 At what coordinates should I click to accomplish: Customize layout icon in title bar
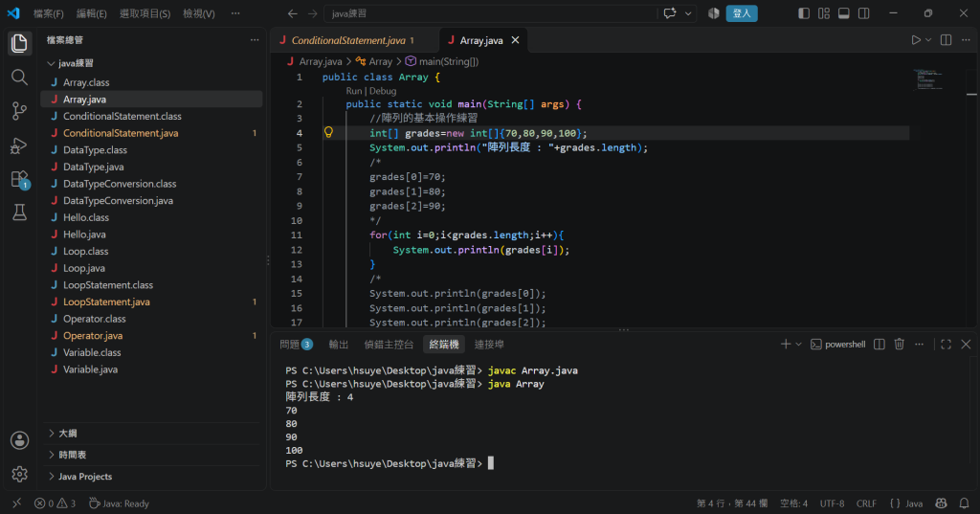(824, 13)
